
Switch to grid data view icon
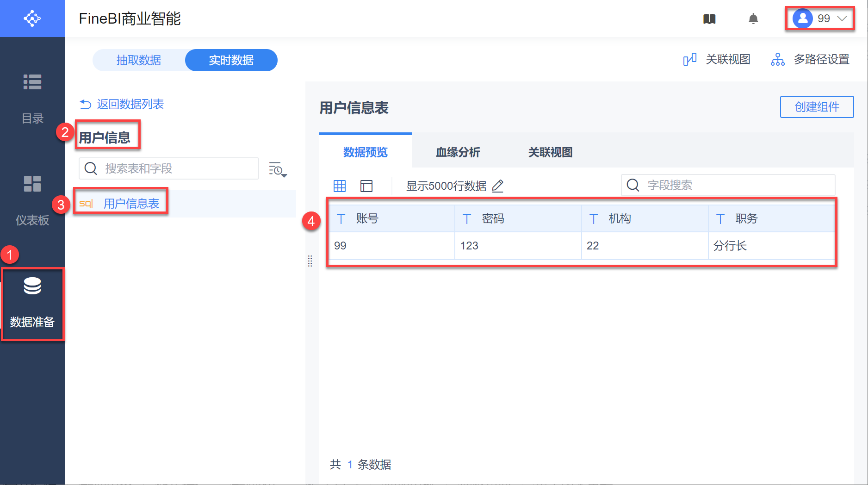(x=340, y=186)
